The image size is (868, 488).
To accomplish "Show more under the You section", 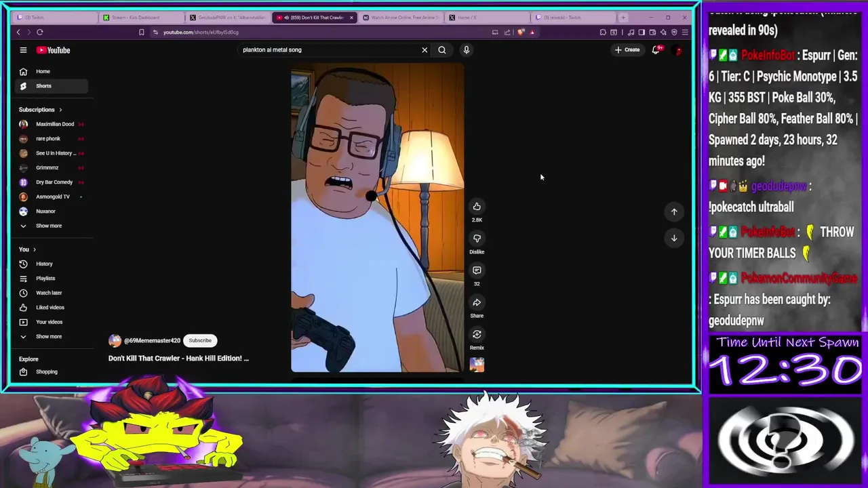I will click(x=51, y=336).
